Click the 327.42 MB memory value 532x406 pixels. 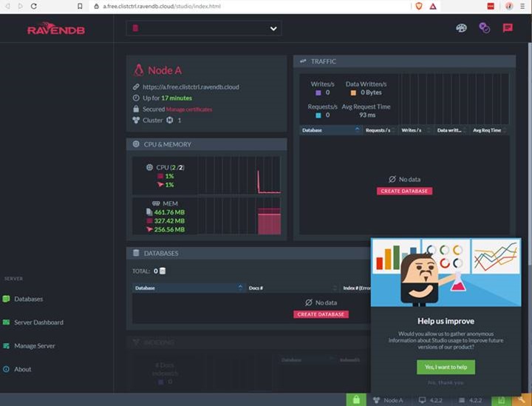tap(169, 221)
